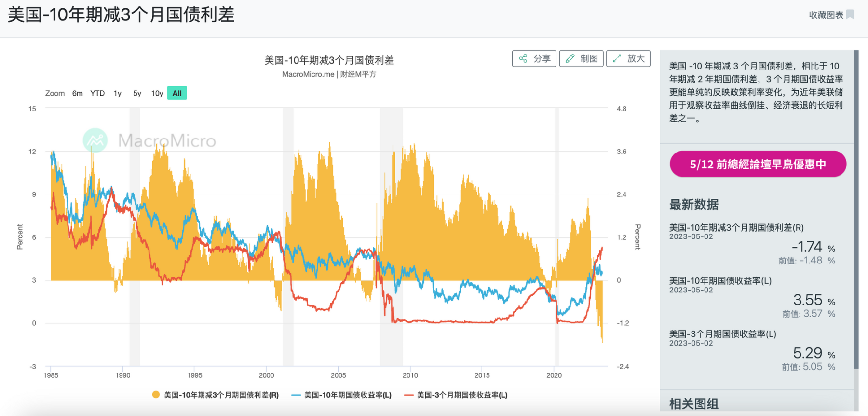This screenshot has height=416, width=868.
Task: Click the 收藏图表 text link
Action: (826, 15)
